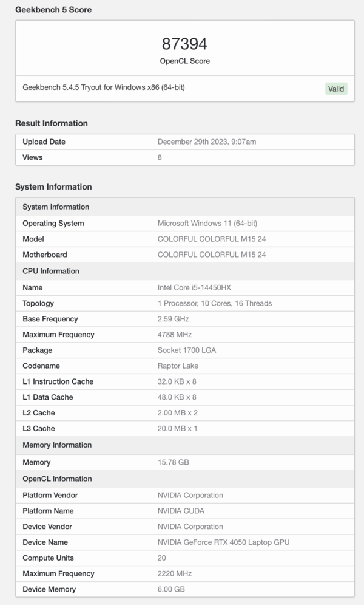Click the Device Memory 6.00 GB value
364x605 pixels.
[171, 589]
